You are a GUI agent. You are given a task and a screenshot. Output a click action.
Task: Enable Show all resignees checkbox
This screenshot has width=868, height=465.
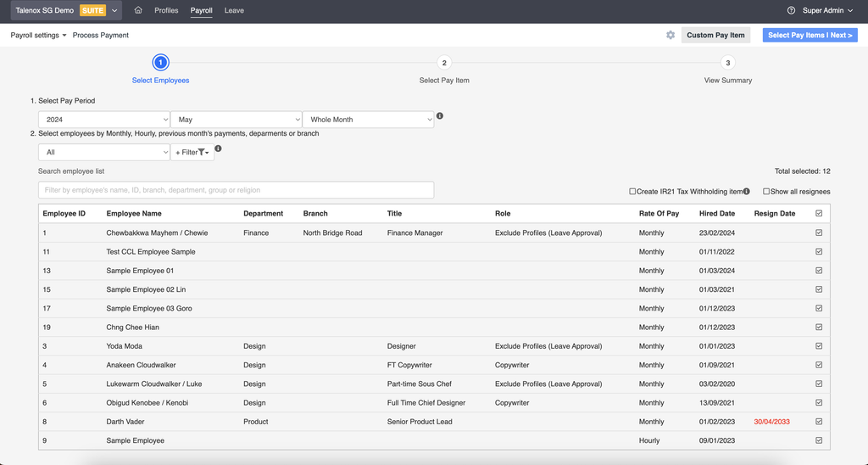(766, 191)
